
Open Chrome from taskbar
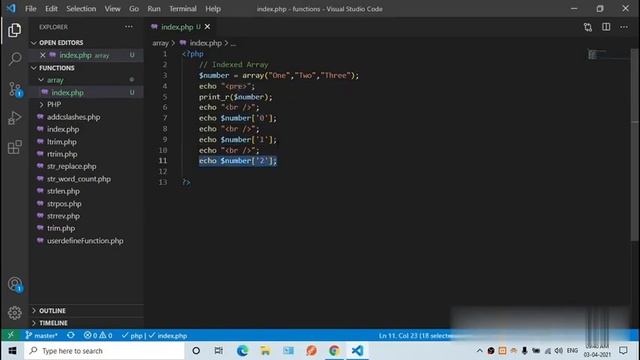tap(334, 351)
